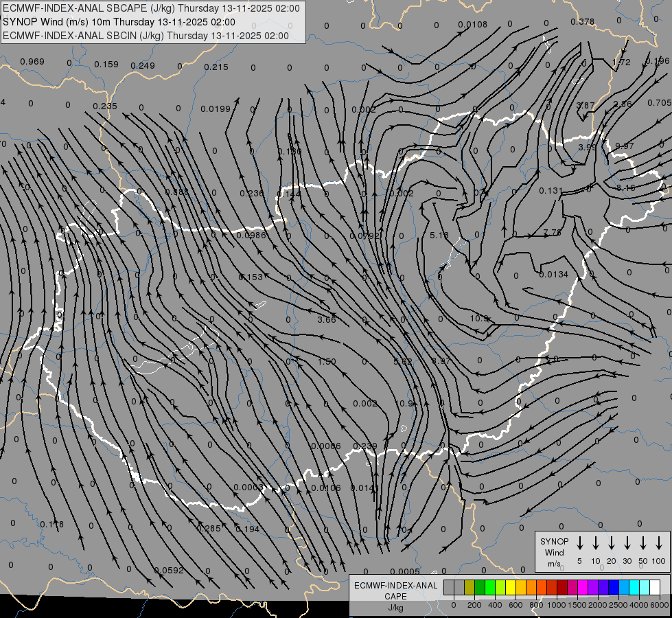Click the J/kg unit label in legend
The image size is (672, 618).
(x=395, y=608)
